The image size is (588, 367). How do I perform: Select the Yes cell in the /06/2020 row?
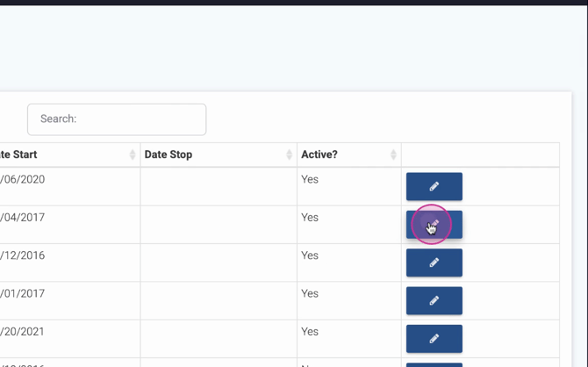click(310, 180)
